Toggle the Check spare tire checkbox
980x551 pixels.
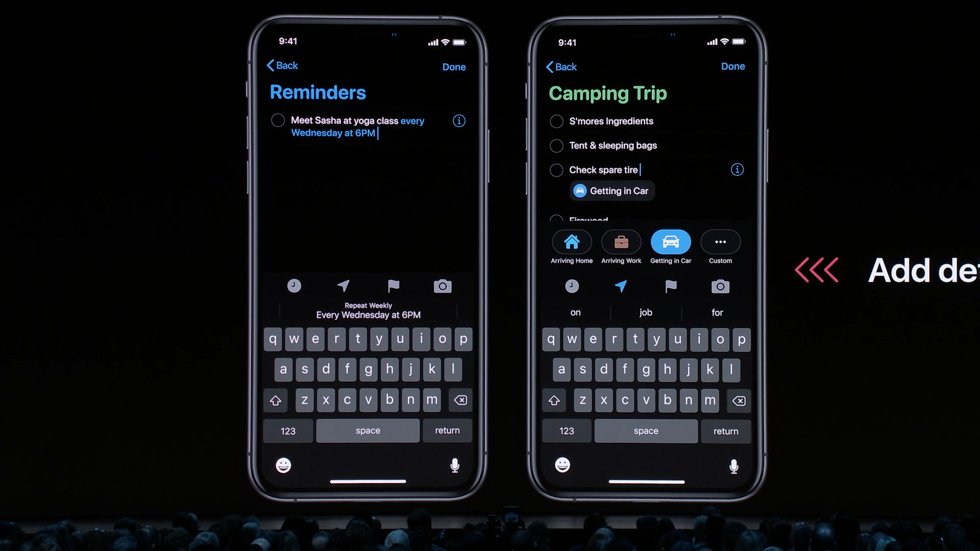click(x=555, y=169)
